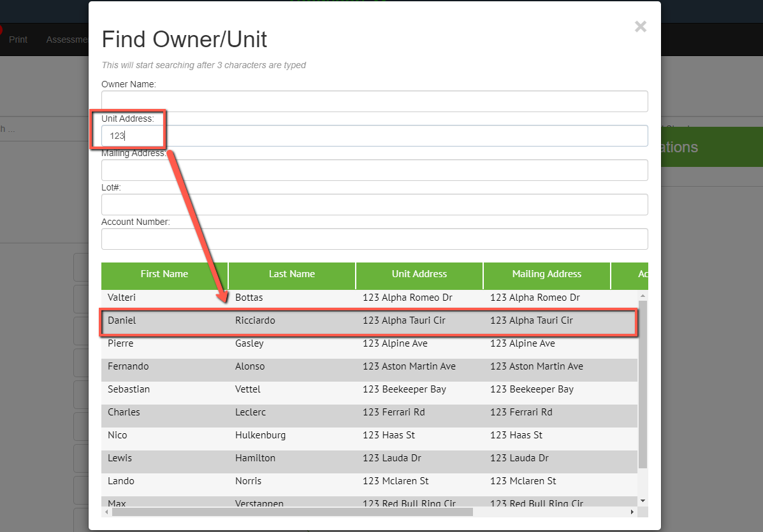The height and width of the screenshot is (532, 763).
Task: Click mailing address 123 Lauda Dr
Action: (x=520, y=457)
